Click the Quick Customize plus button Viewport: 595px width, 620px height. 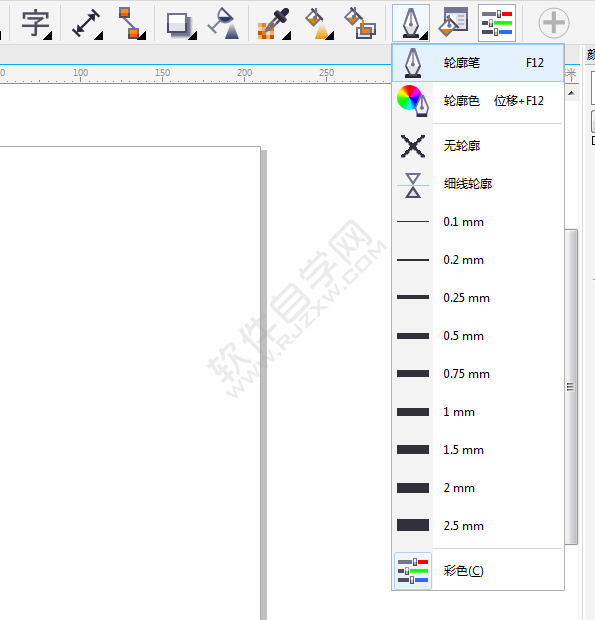point(554,23)
